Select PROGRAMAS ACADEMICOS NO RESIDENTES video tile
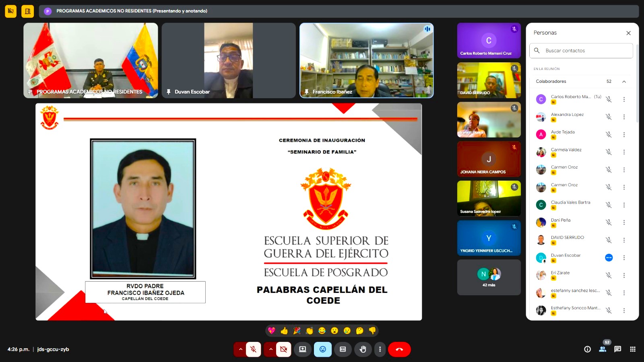Screen dimensions: 644x362 pyautogui.click(x=91, y=60)
